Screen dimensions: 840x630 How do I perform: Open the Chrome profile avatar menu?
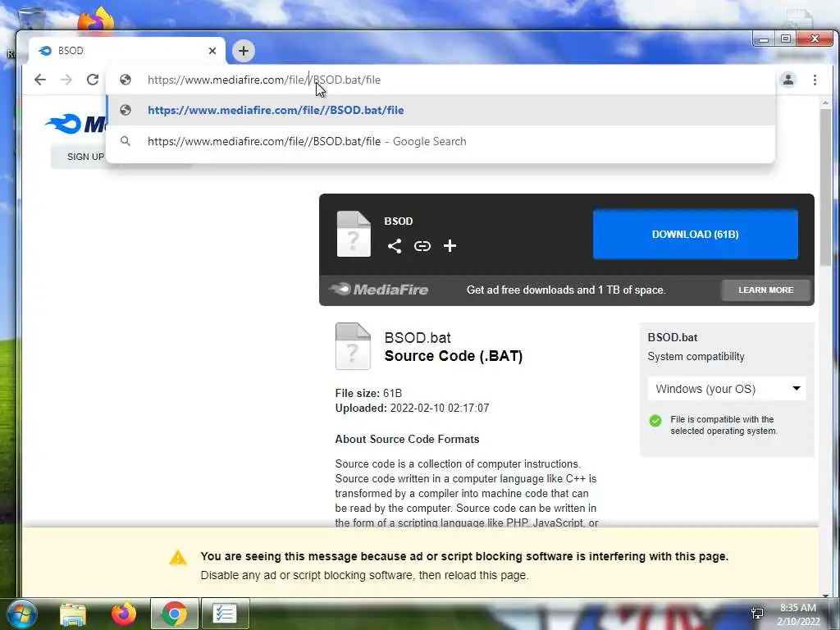(788, 80)
